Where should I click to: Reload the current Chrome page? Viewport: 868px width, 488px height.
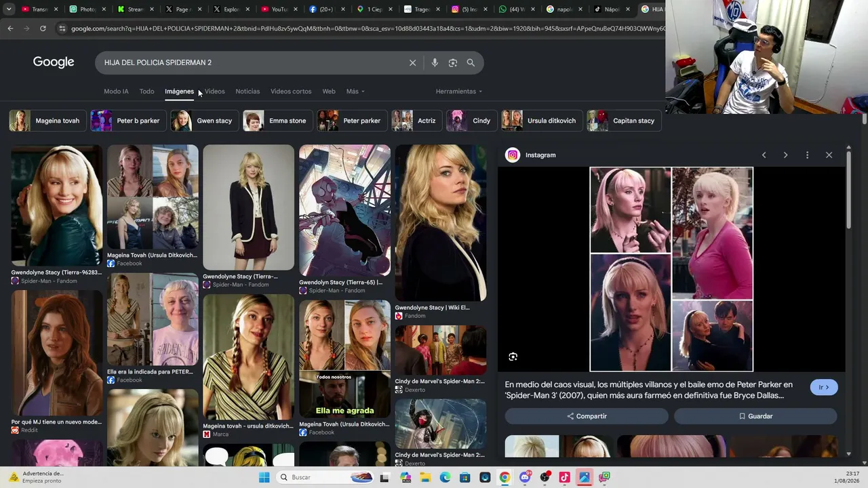click(43, 28)
